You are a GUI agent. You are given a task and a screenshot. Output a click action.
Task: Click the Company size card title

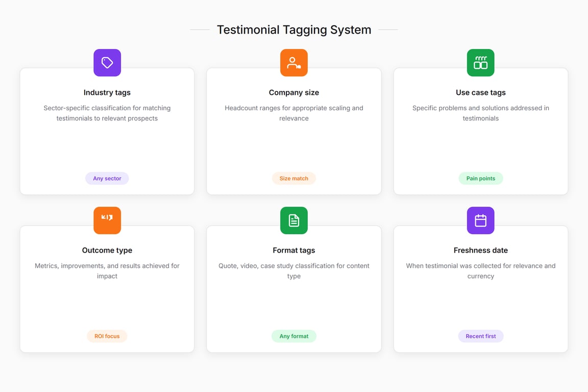tap(293, 93)
